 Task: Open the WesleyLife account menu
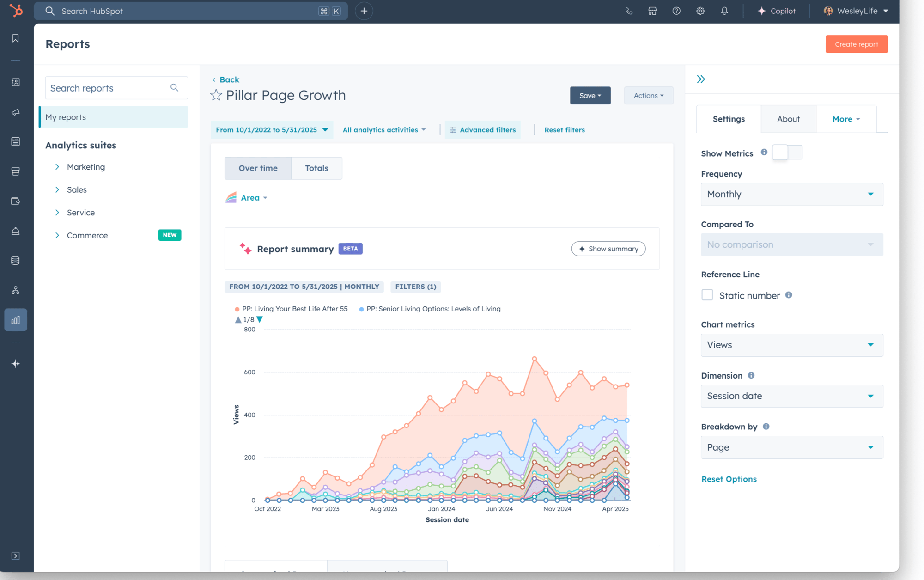(856, 11)
